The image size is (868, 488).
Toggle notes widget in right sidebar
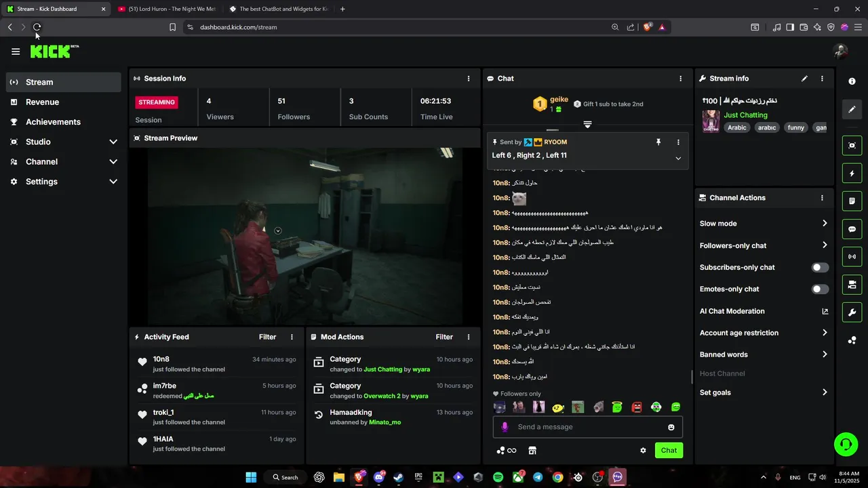852,201
